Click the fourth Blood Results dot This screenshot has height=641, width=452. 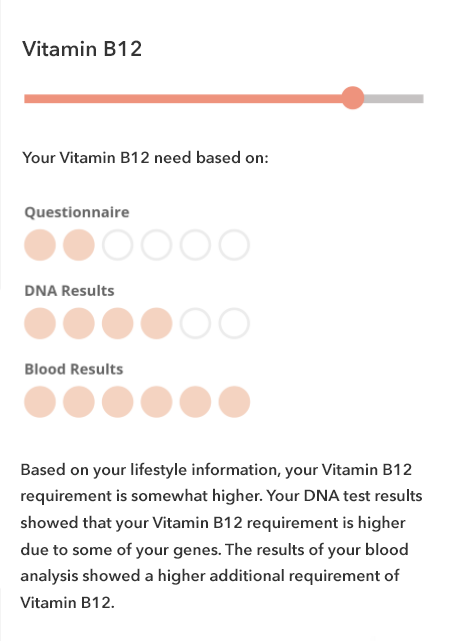coord(157,402)
